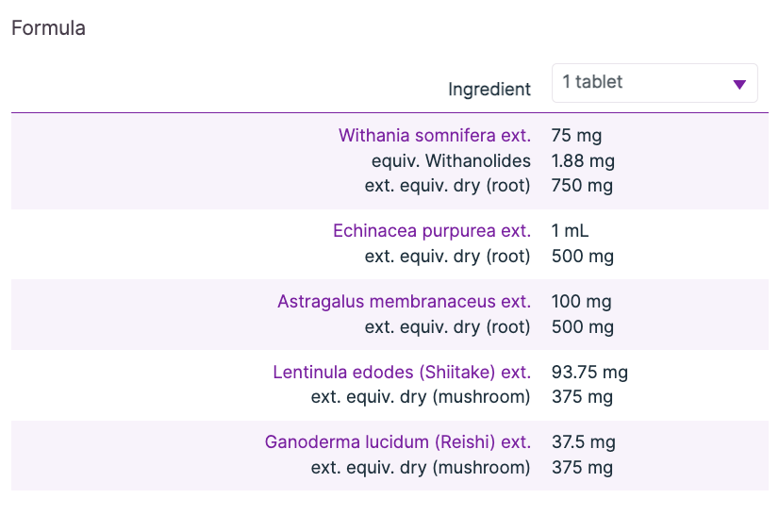Select the 1.88 mg Withanolides value
This screenshot has width=779, height=532.
[x=583, y=161]
